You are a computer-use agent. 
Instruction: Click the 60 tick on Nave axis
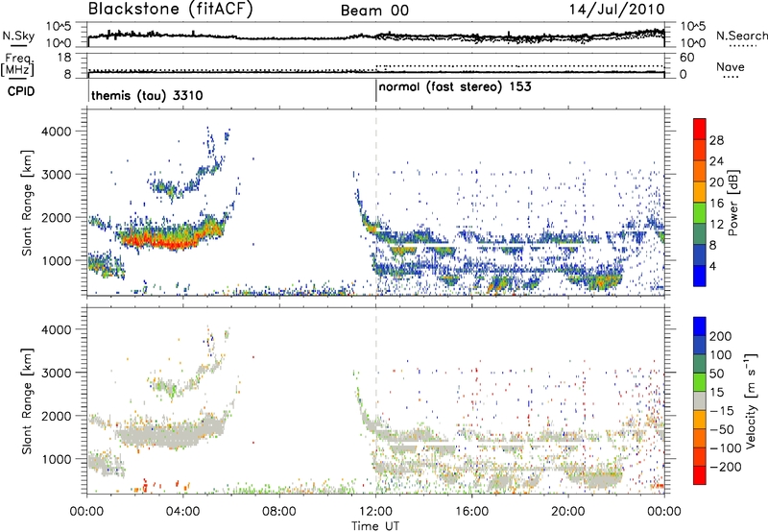[x=686, y=58]
